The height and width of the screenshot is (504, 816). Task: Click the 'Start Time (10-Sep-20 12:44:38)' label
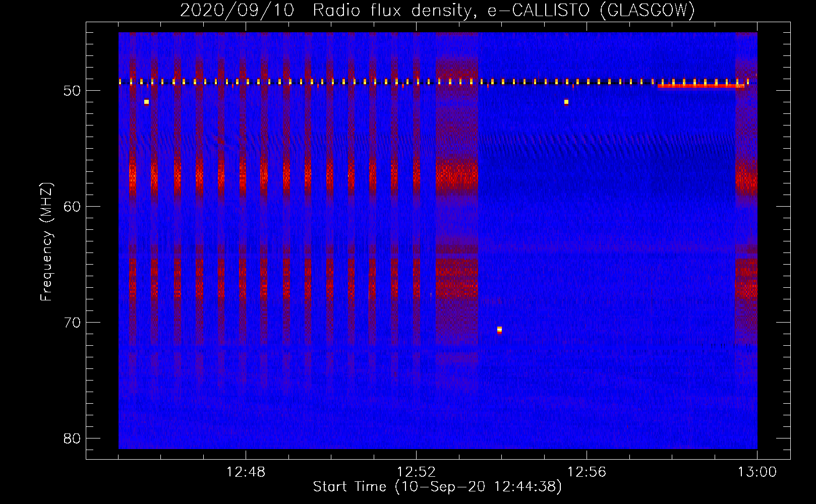[x=437, y=486]
